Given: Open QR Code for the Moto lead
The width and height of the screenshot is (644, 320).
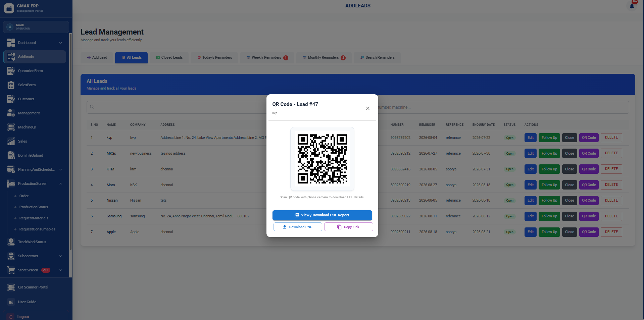Looking at the screenshot, I should [589, 185].
